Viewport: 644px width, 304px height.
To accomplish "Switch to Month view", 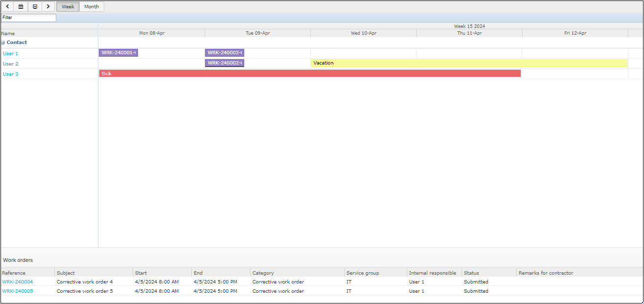I will pos(92,7).
